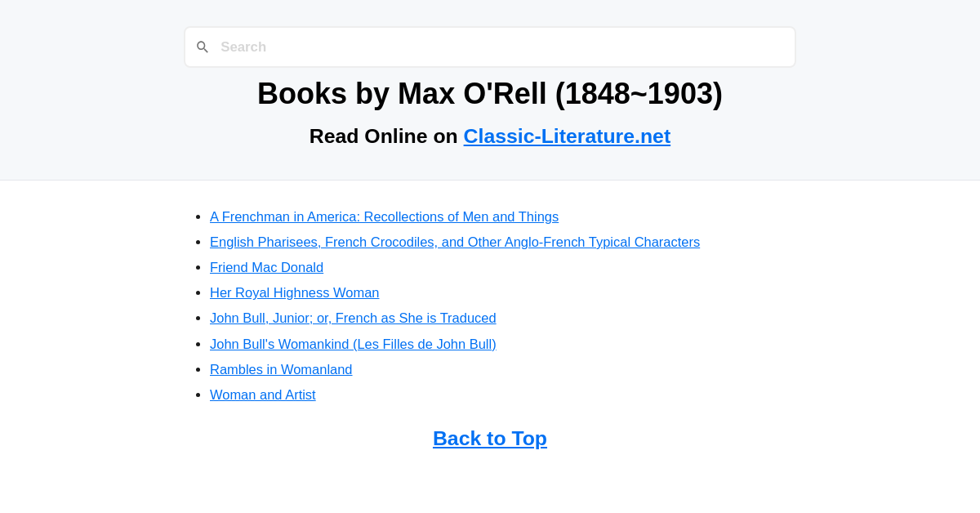Open the "Woman and Artist" book
The width and height of the screenshot is (980, 513).
[x=262, y=395]
